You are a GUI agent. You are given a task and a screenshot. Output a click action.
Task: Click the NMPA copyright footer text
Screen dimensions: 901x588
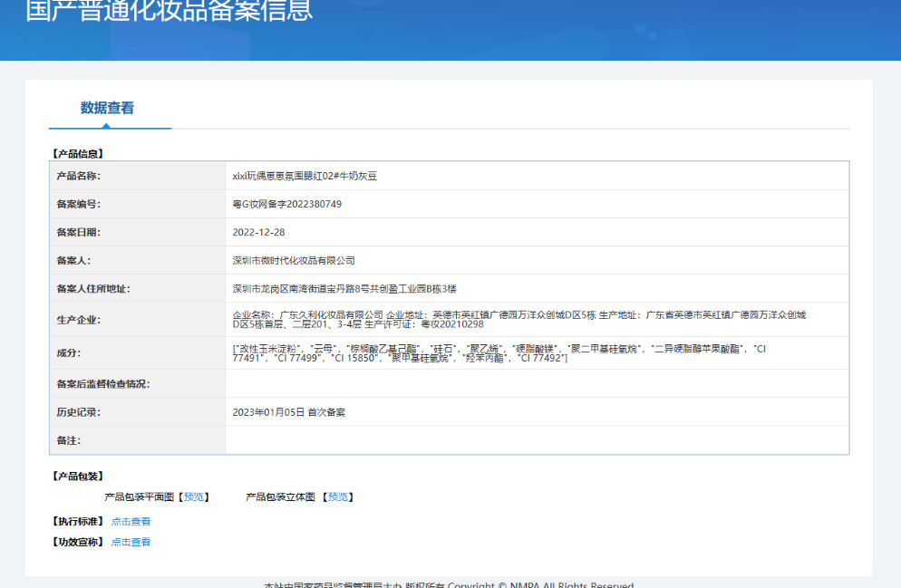tap(449, 585)
